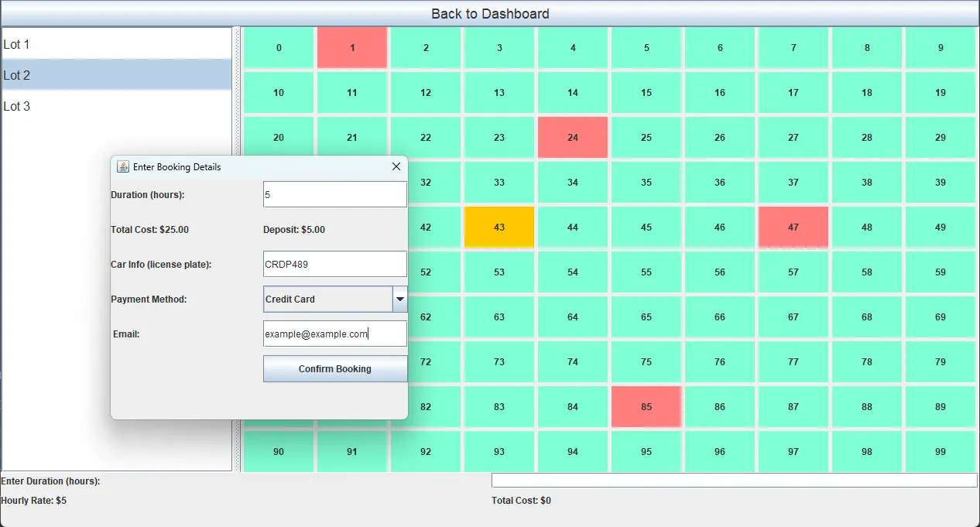Click the bottom Enter Duration input box
Viewport: 980px width, 527px height.
click(x=734, y=481)
